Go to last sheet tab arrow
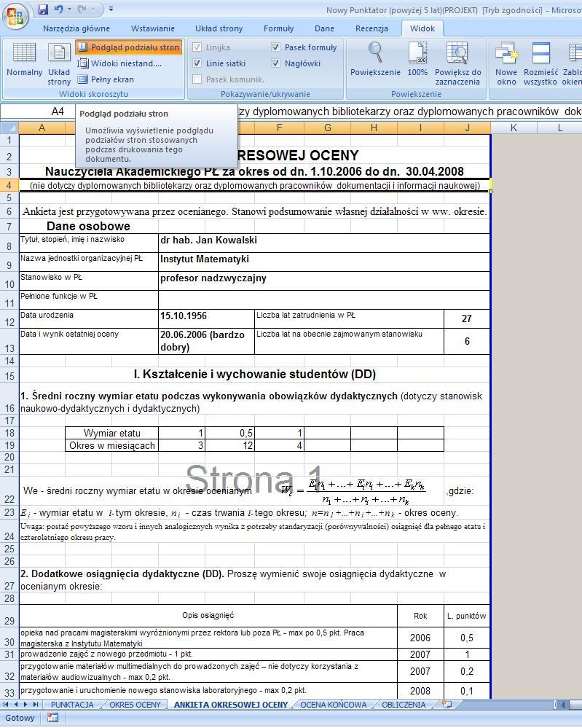This screenshot has height=728, width=582. 35,705
